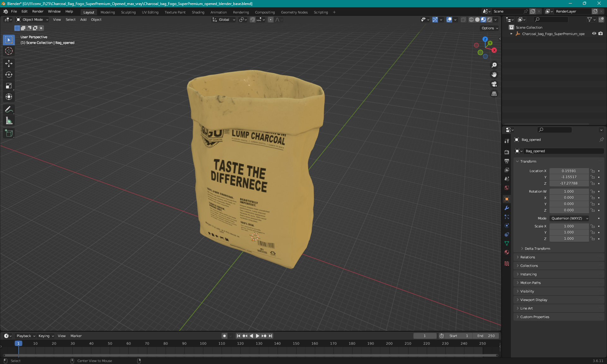Open Global transform orientation dropdown
607x364 pixels.
coord(224,20)
